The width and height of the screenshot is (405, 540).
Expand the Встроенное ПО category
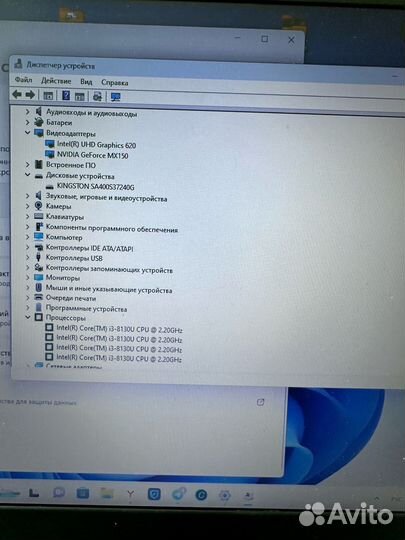click(x=27, y=165)
